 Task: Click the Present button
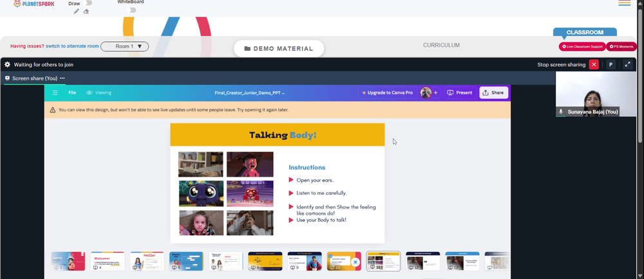pos(460,93)
